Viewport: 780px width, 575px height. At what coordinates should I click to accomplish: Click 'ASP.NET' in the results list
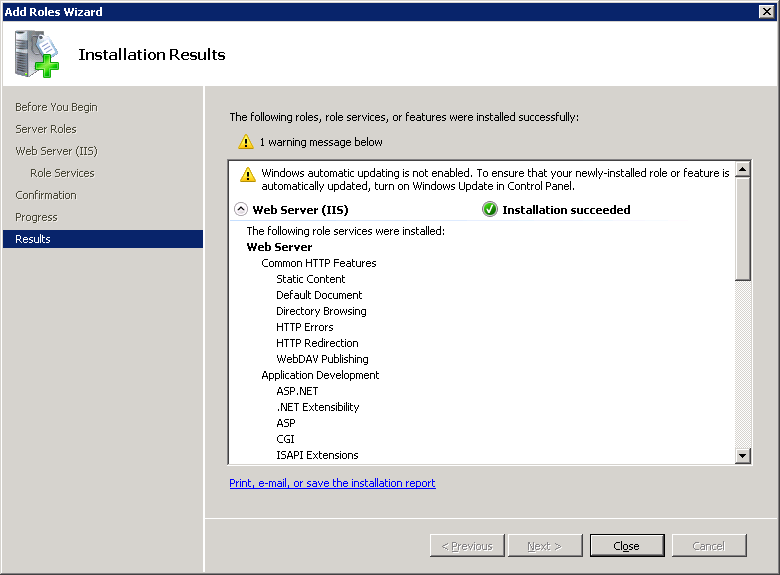(x=297, y=391)
